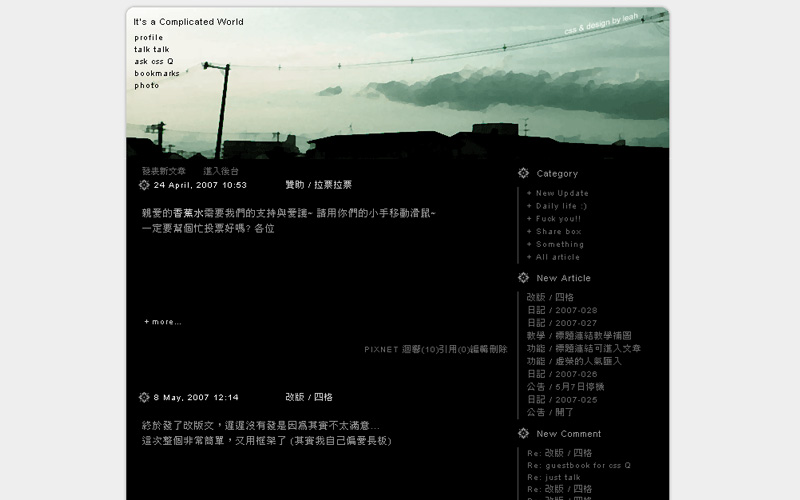Open the post titled 贊助 / 拉票拉票

pyautogui.click(x=318, y=185)
